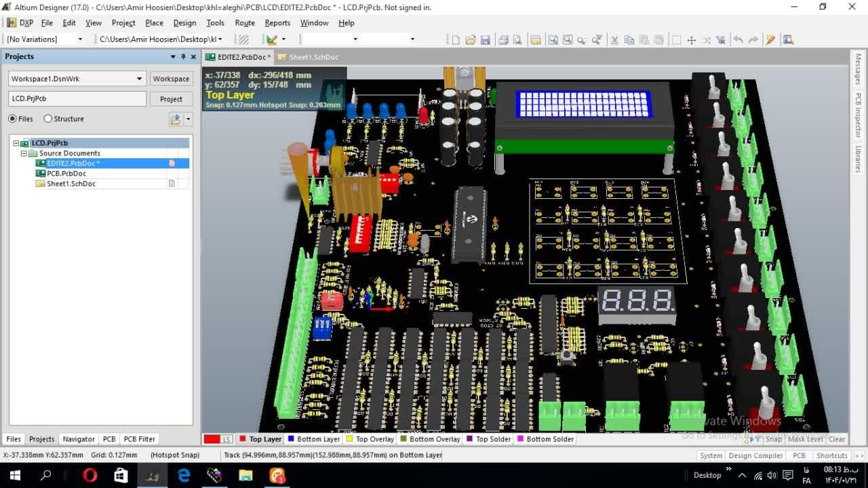Open the file path address dropdown
The width and height of the screenshot is (868, 488).
(222, 39)
